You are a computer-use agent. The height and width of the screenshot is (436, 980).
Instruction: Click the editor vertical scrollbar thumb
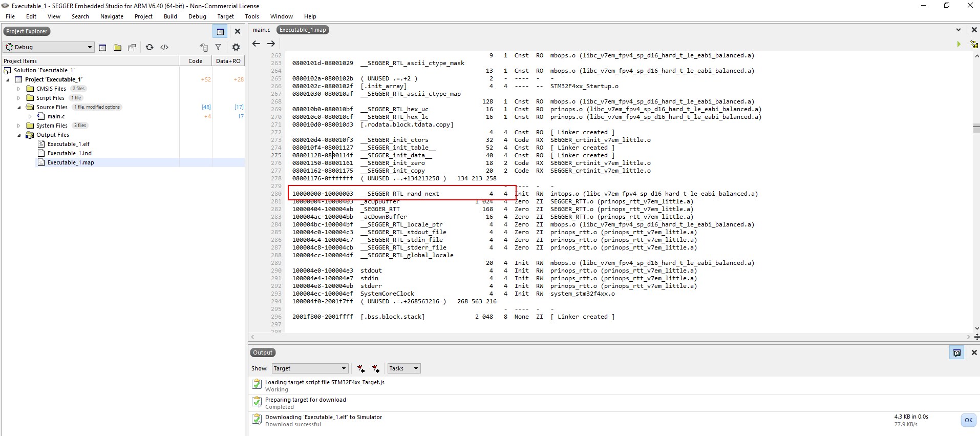point(976,128)
